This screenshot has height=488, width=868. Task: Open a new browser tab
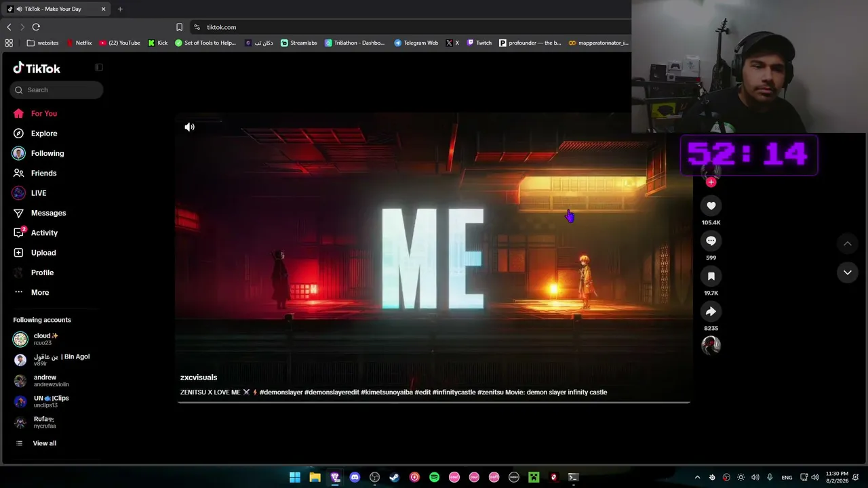click(x=120, y=9)
